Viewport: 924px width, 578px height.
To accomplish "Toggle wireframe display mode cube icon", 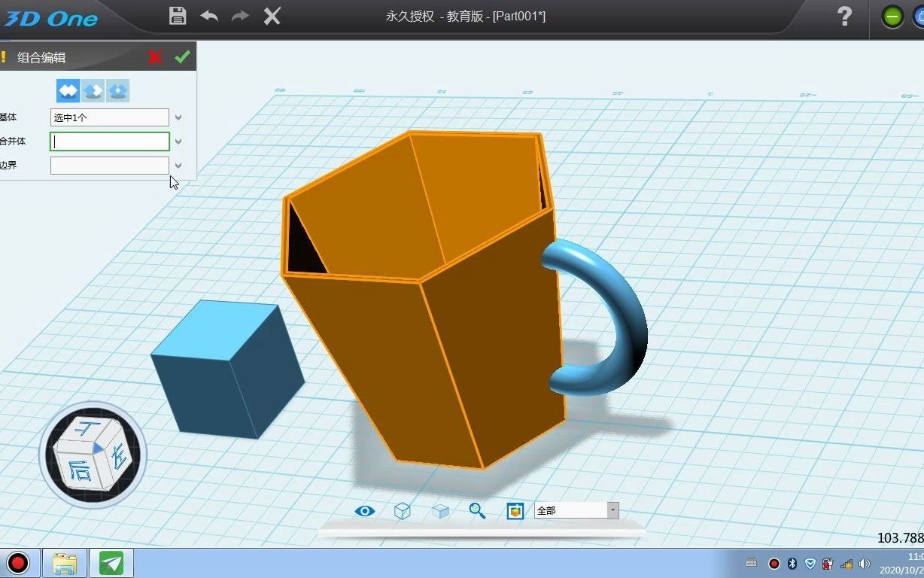I will (x=402, y=511).
